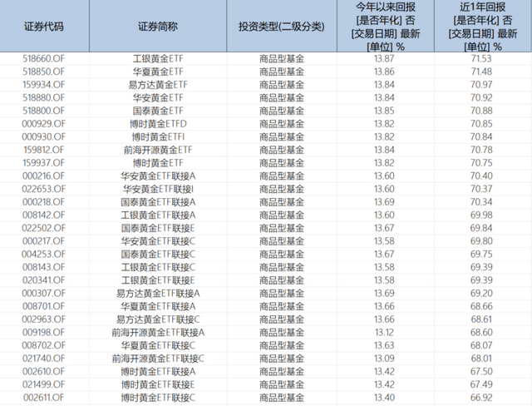Select the name cell 工银黄金ETF
The height and width of the screenshot is (406, 532).
pyautogui.click(x=158, y=59)
